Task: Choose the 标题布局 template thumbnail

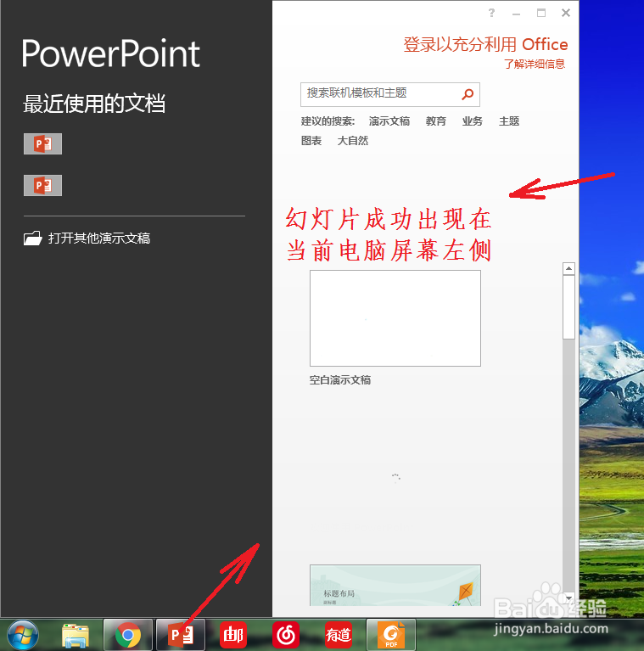Action: (x=395, y=585)
